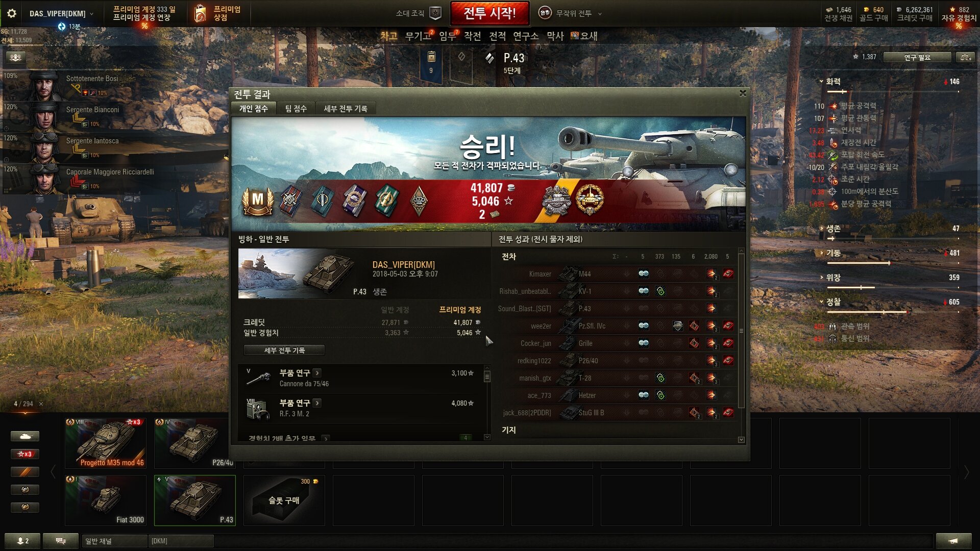Open the premium shop bag icon

(x=200, y=14)
